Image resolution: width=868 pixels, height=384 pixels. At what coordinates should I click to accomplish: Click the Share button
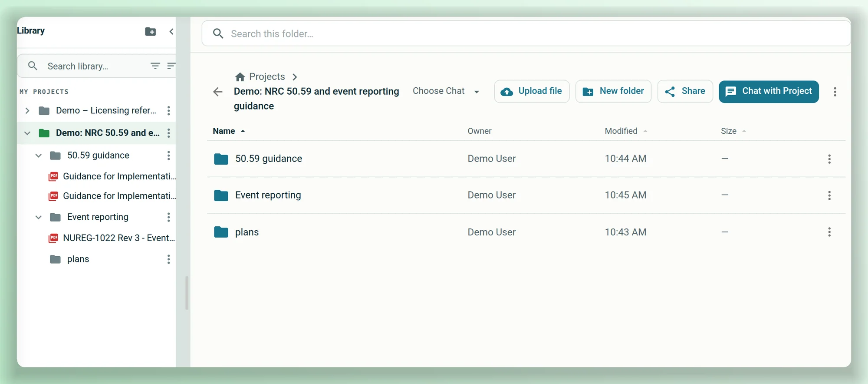(x=685, y=91)
